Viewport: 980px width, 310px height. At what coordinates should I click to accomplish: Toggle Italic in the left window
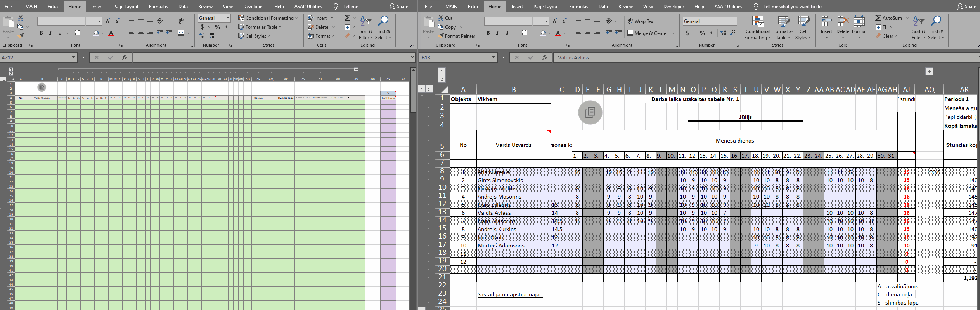click(50, 33)
